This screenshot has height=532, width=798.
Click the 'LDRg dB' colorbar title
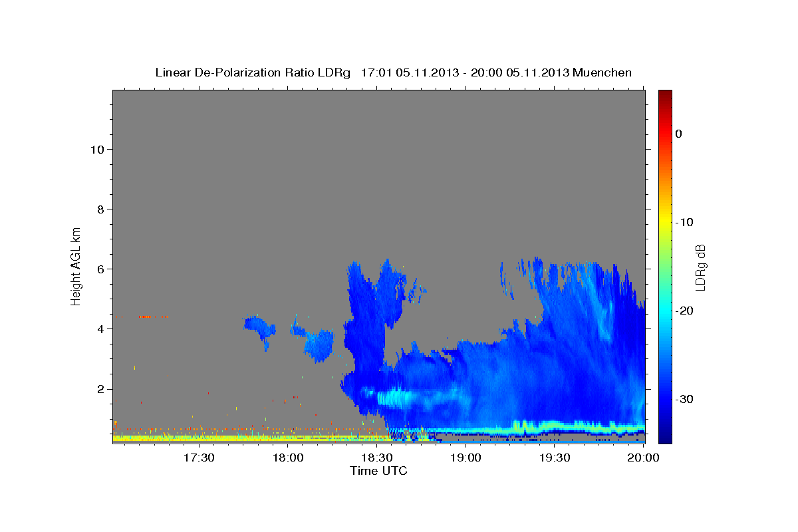[700, 267]
